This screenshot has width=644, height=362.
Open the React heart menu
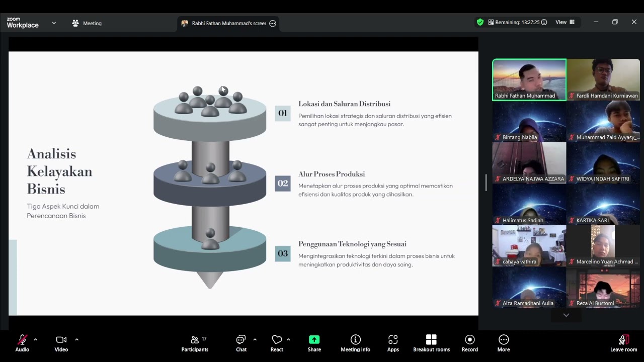[x=277, y=343]
